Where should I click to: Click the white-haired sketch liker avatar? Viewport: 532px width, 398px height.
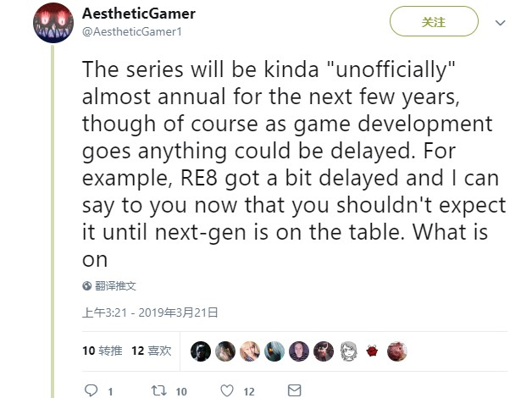348,351
